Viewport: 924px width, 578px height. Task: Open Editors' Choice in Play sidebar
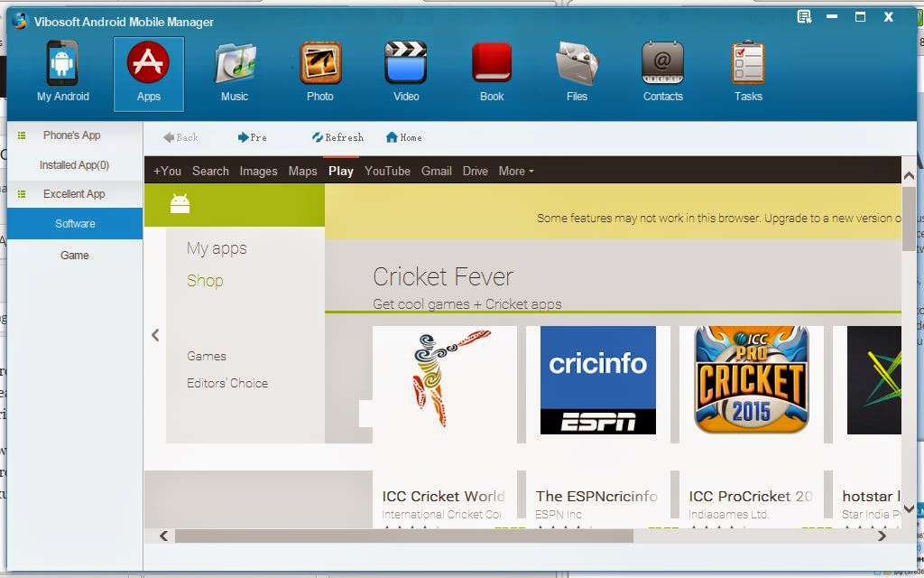[227, 383]
